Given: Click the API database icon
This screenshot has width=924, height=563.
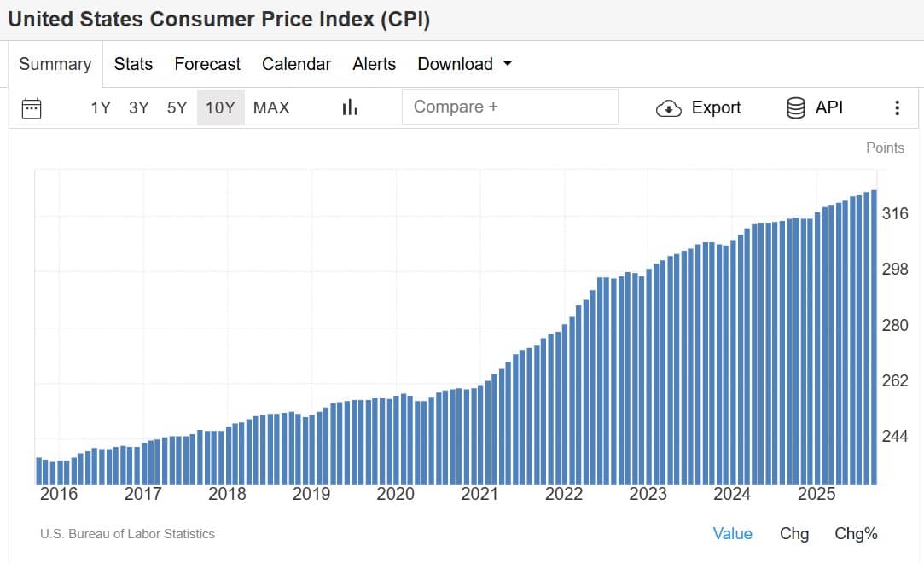Looking at the screenshot, I should (x=796, y=107).
